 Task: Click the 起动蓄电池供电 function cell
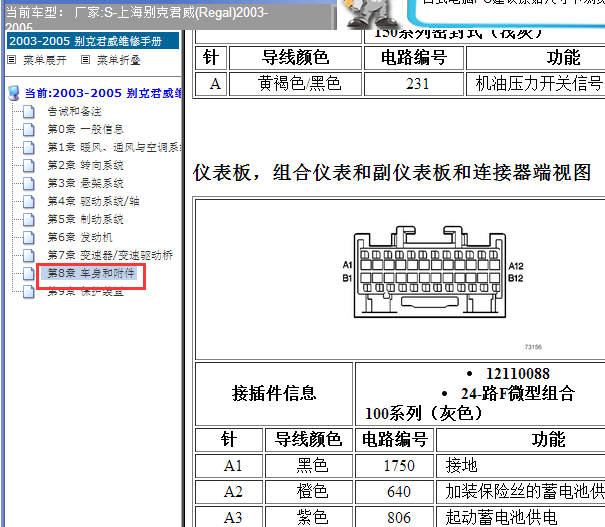[521, 517]
